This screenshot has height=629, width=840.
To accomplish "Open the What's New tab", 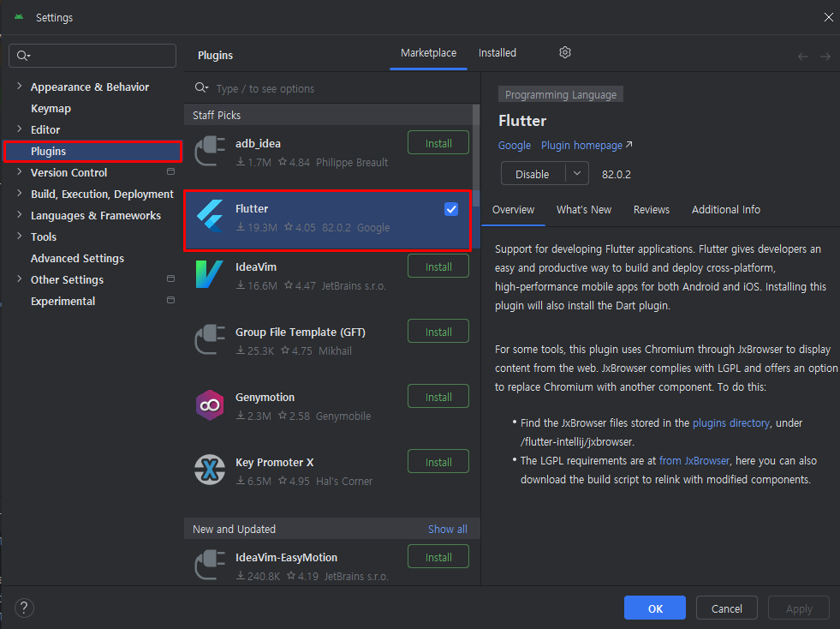I will 584,210.
